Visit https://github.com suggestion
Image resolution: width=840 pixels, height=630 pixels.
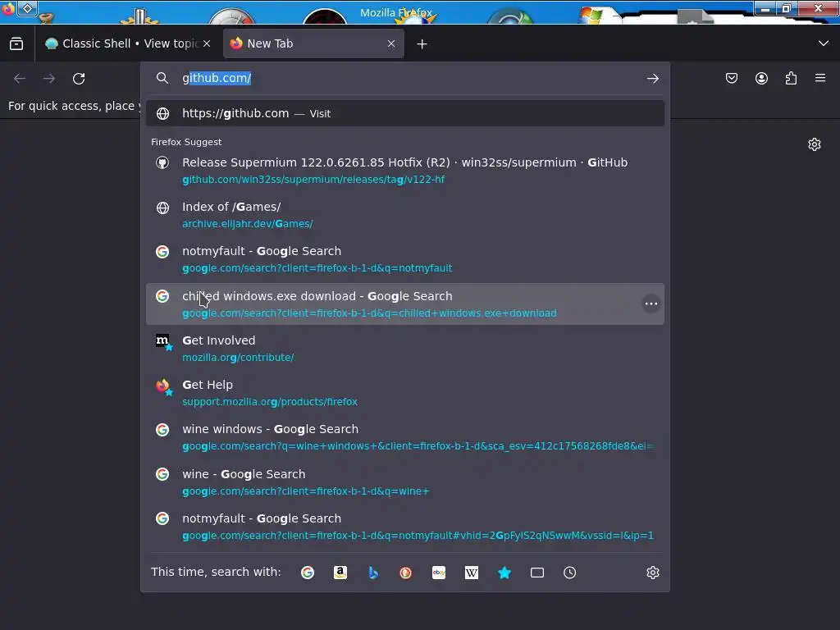[405, 113]
